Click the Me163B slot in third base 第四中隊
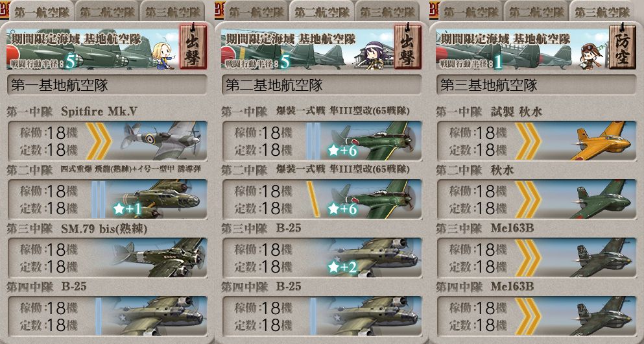This screenshot has height=344, width=644. 537,315
